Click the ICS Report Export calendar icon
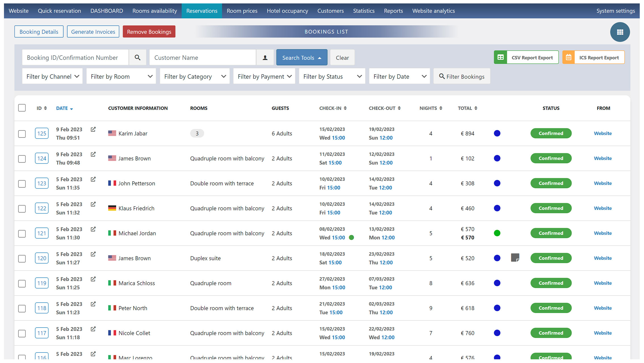 point(569,57)
